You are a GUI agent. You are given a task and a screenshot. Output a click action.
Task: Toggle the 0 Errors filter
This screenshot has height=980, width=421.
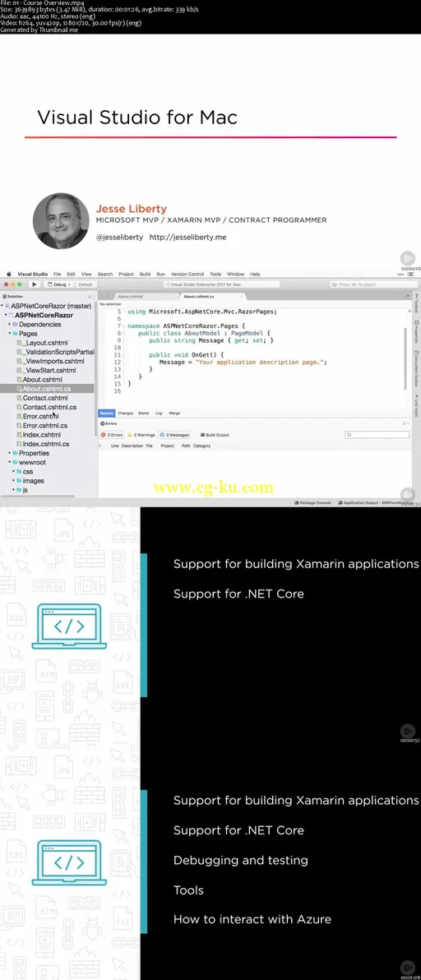coord(112,434)
